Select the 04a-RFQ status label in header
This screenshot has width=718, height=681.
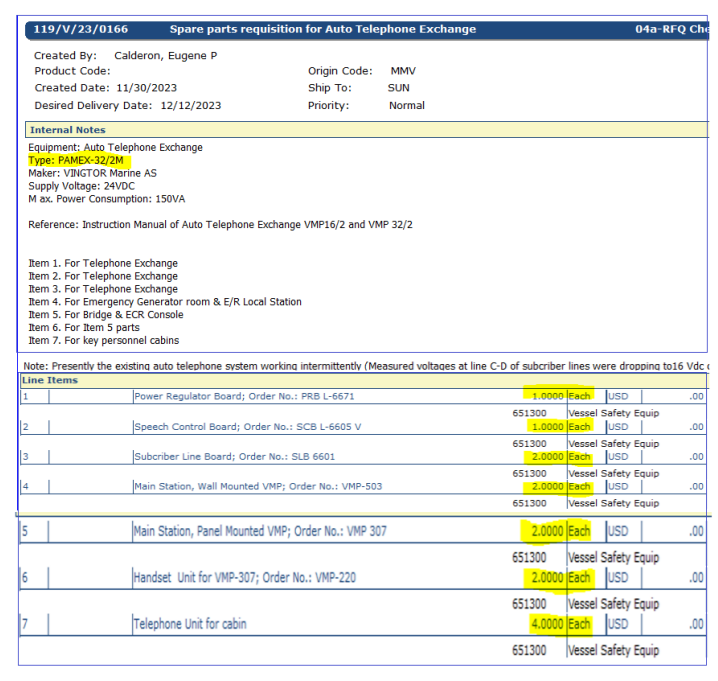(672, 30)
